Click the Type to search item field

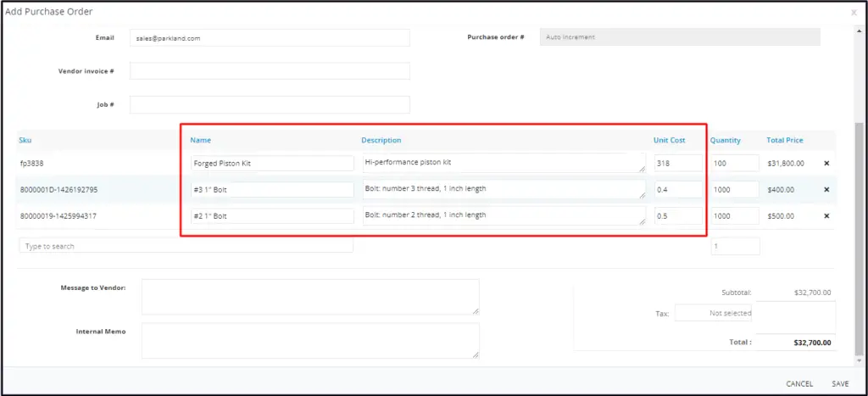(x=186, y=246)
